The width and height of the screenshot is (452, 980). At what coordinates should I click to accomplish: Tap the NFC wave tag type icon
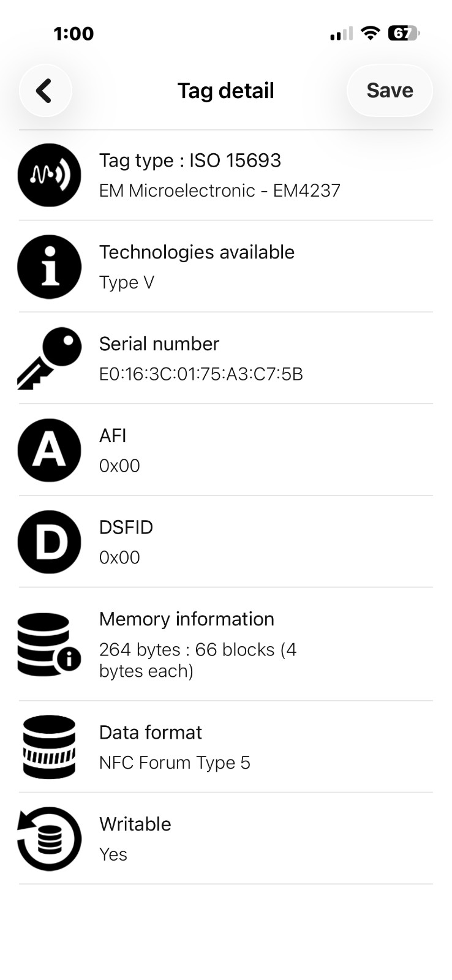[x=49, y=175]
